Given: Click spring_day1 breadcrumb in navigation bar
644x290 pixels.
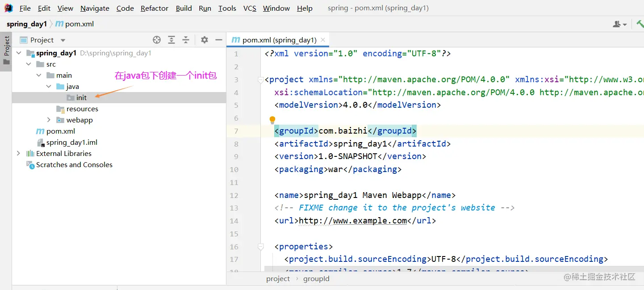Looking at the screenshot, I should [x=27, y=24].
